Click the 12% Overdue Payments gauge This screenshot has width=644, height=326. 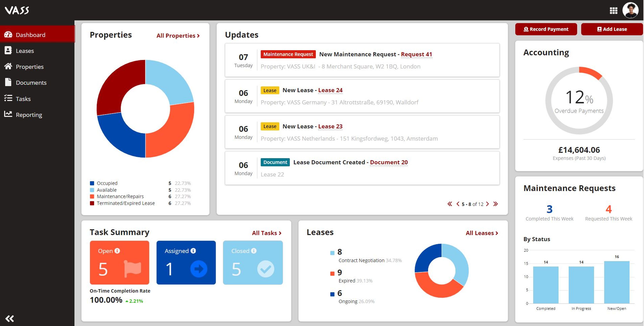579,100
